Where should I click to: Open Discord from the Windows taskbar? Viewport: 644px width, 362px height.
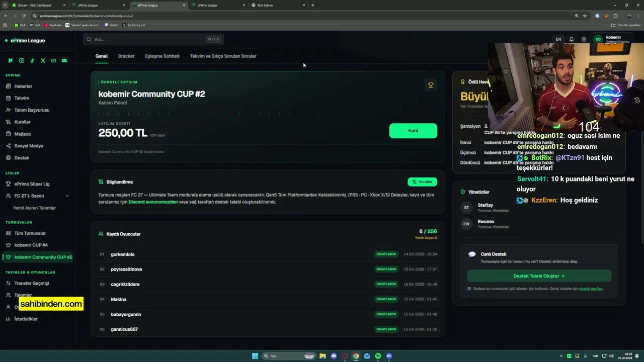(334, 356)
